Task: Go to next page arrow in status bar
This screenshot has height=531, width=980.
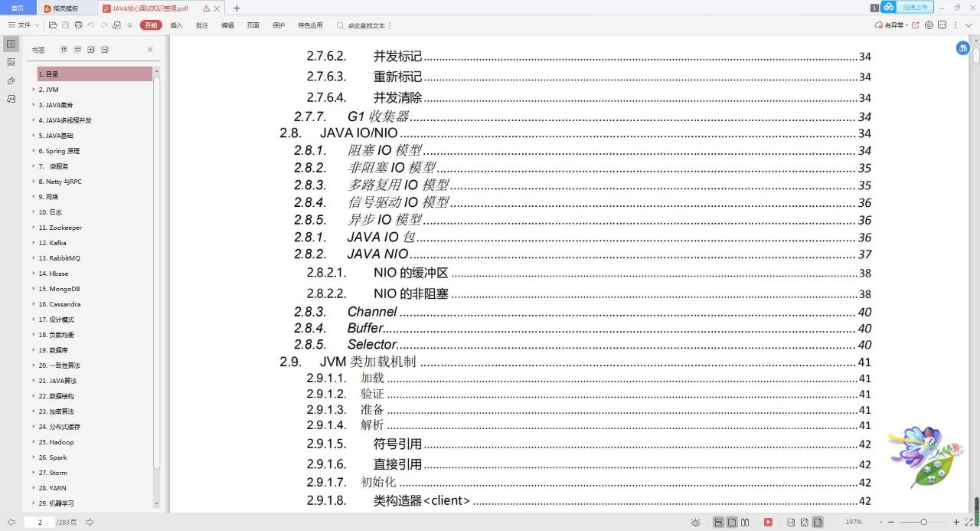Action: coord(90,522)
